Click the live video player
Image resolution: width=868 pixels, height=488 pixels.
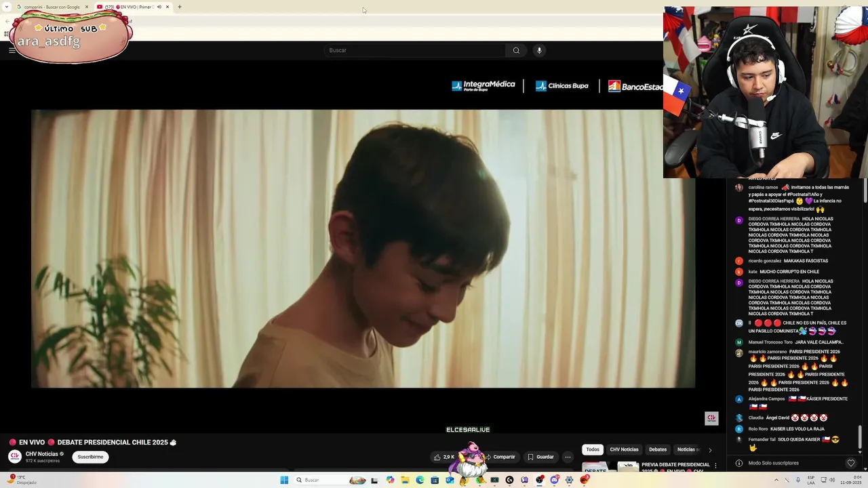click(363, 249)
